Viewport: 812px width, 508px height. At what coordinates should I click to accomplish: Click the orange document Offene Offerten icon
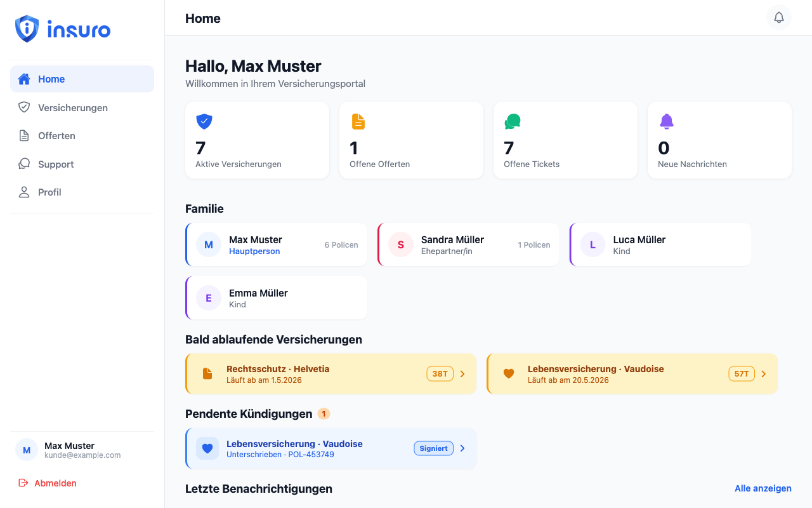tap(358, 121)
